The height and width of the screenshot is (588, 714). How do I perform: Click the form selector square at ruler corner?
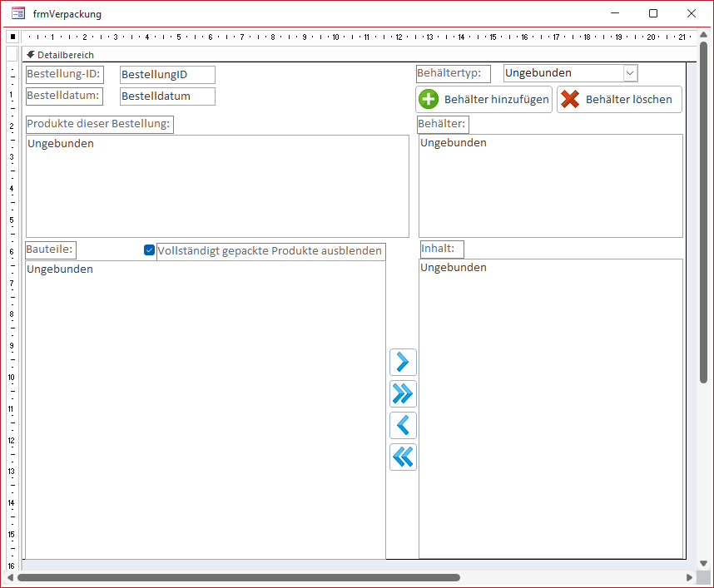pyautogui.click(x=12, y=37)
